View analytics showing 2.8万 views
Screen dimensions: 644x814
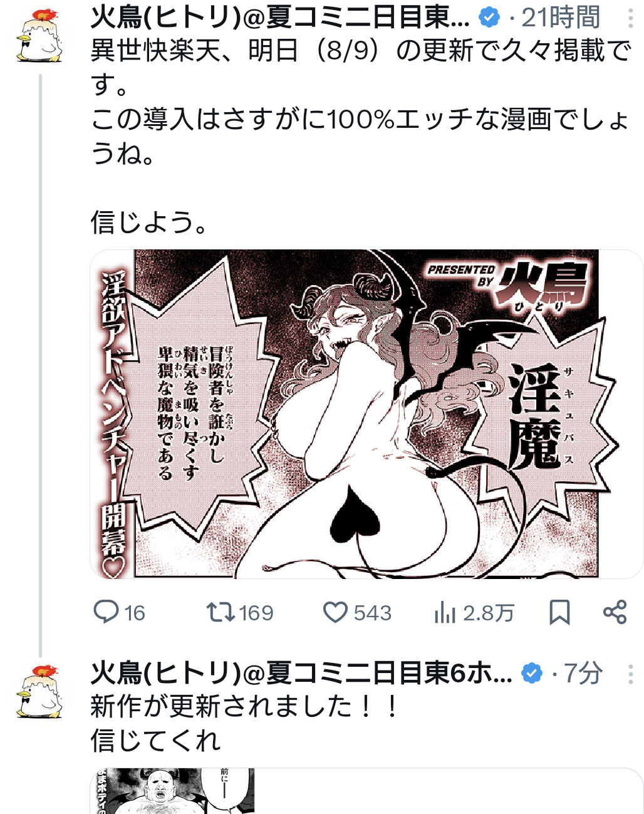pyautogui.click(x=474, y=612)
